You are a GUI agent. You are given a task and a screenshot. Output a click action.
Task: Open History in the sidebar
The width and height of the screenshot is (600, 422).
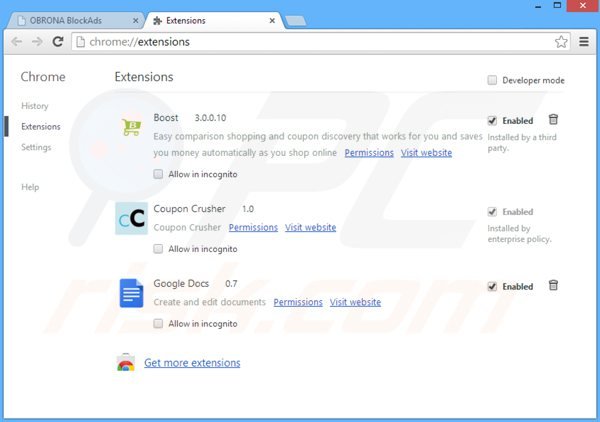35,106
